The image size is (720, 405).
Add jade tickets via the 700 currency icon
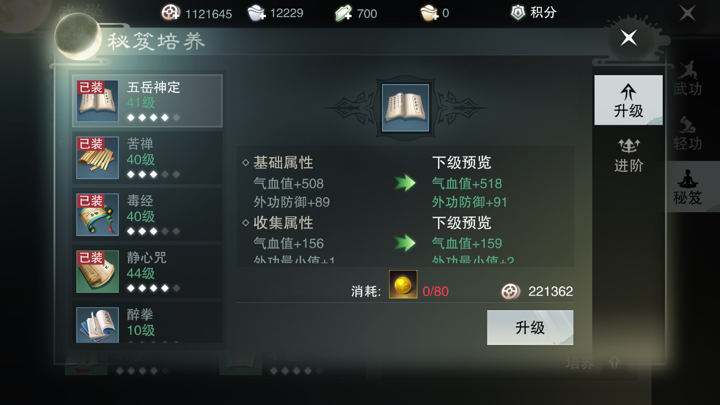(343, 13)
